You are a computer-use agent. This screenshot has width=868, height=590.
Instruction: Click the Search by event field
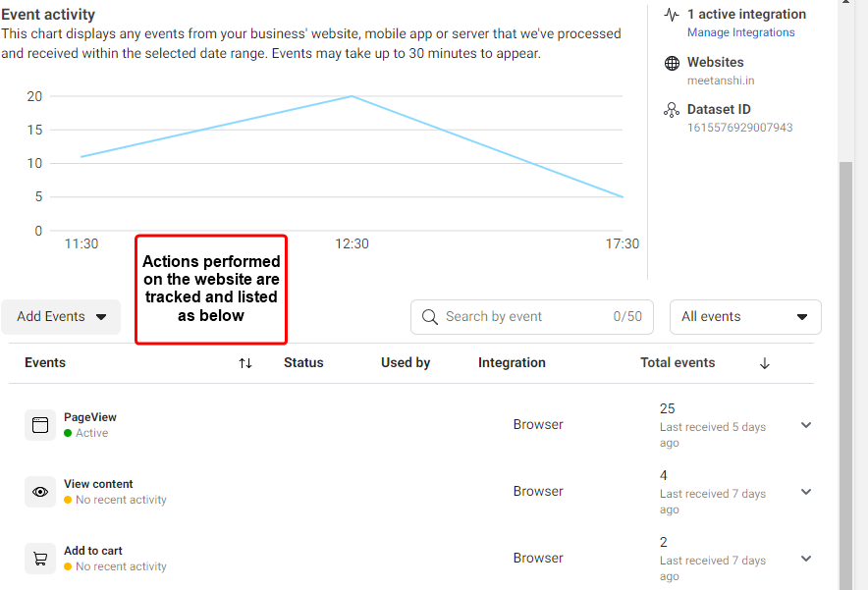pos(532,316)
